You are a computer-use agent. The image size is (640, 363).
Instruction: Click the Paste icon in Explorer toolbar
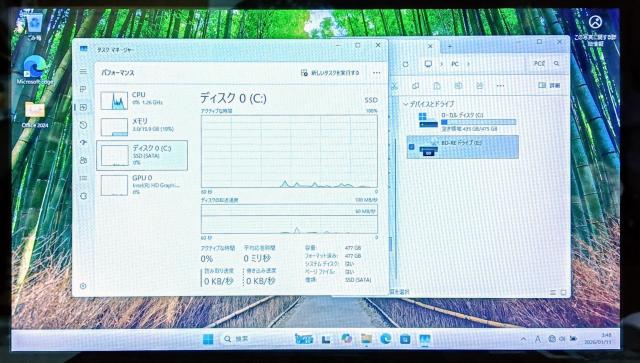[x=437, y=86]
